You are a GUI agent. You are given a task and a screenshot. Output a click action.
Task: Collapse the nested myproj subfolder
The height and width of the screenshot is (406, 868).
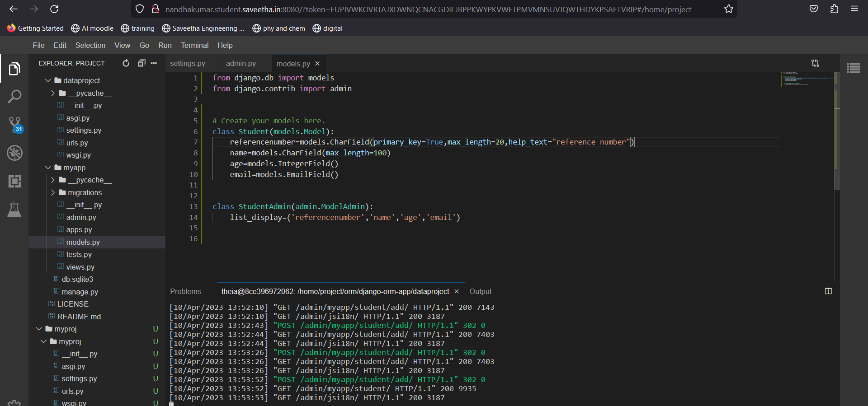pos(44,341)
